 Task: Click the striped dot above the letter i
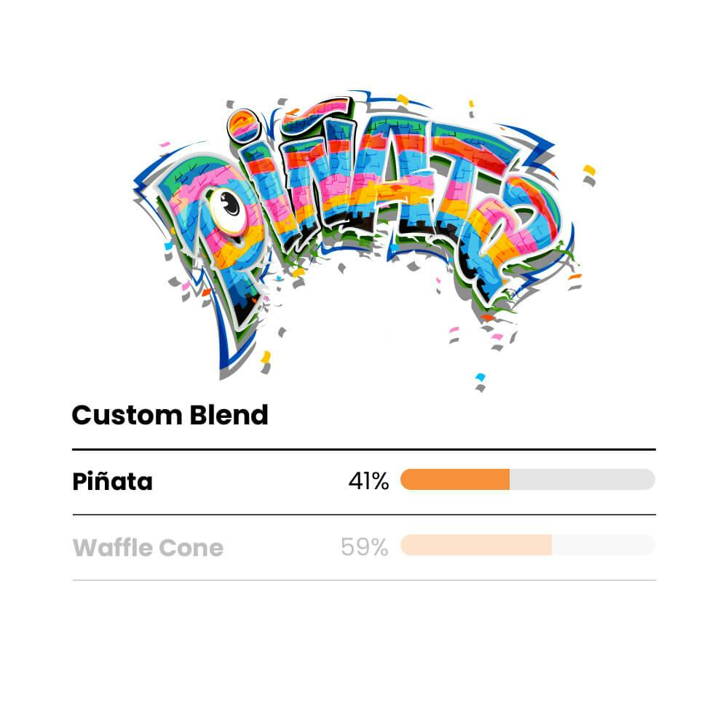[243, 124]
